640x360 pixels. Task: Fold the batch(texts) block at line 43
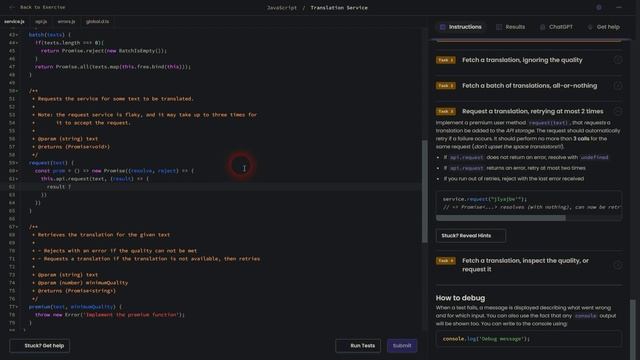point(17,35)
